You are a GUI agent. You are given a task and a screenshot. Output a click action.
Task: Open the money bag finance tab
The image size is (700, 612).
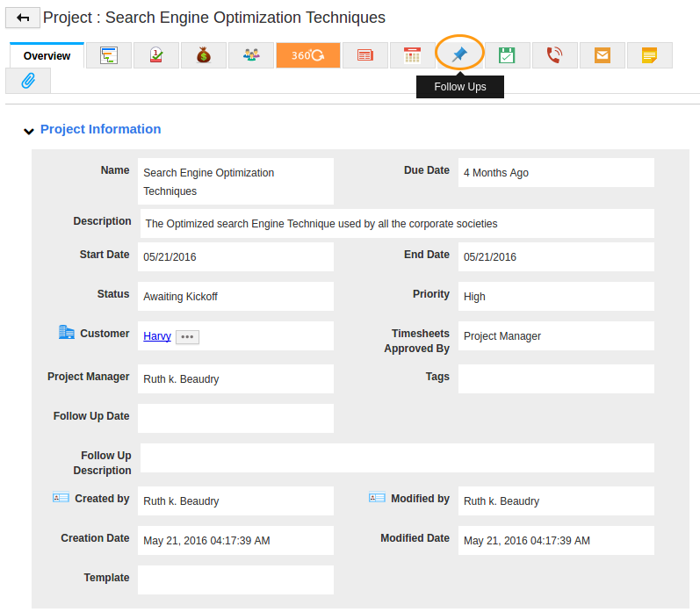click(204, 55)
